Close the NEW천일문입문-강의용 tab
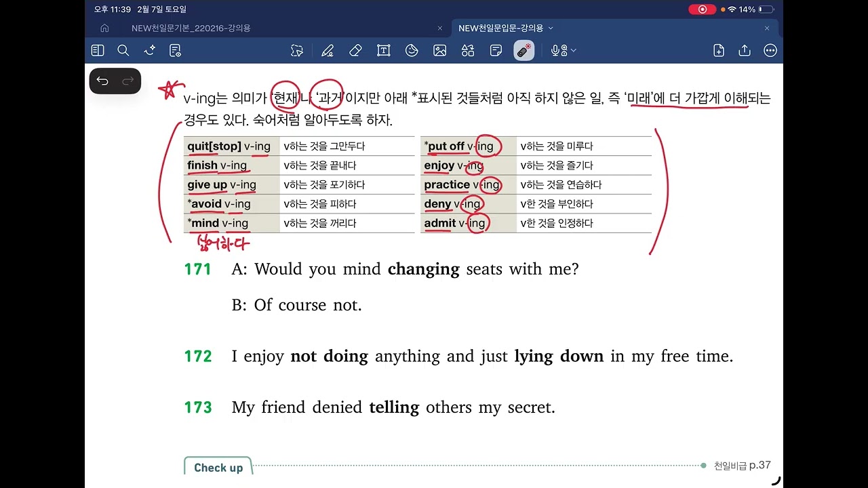The width and height of the screenshot is (868, 488). tap(767, 28)
